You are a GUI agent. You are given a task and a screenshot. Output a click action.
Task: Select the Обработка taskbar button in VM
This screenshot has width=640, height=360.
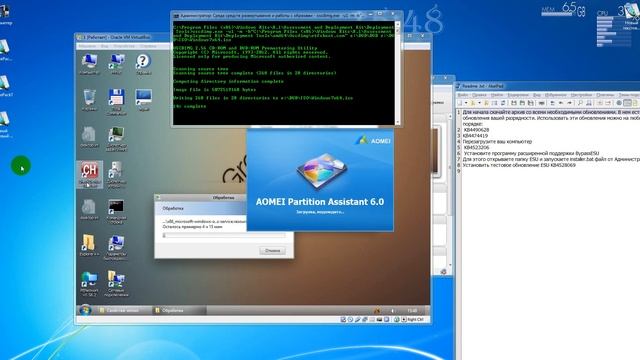pos(179,311)
